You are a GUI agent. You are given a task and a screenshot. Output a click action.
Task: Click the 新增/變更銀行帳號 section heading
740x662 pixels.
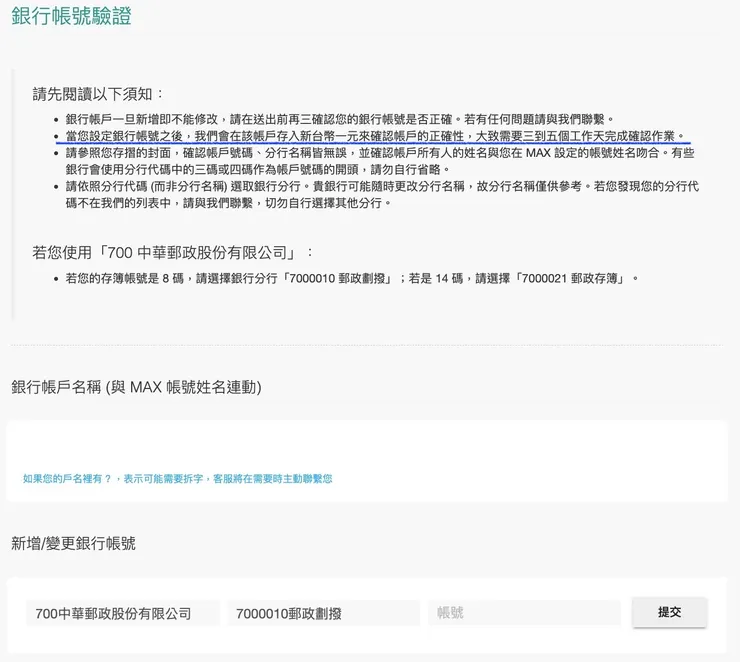tap(73, 543)
